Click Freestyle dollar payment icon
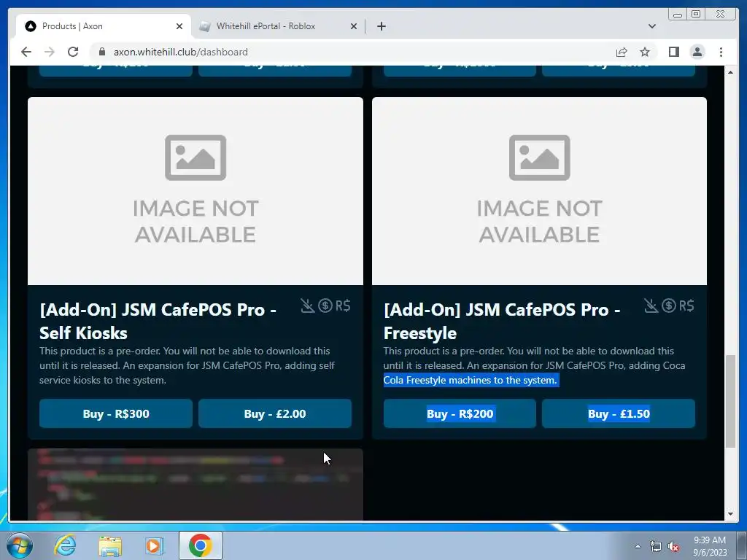 pyautogui.click(x=669, y=306)
